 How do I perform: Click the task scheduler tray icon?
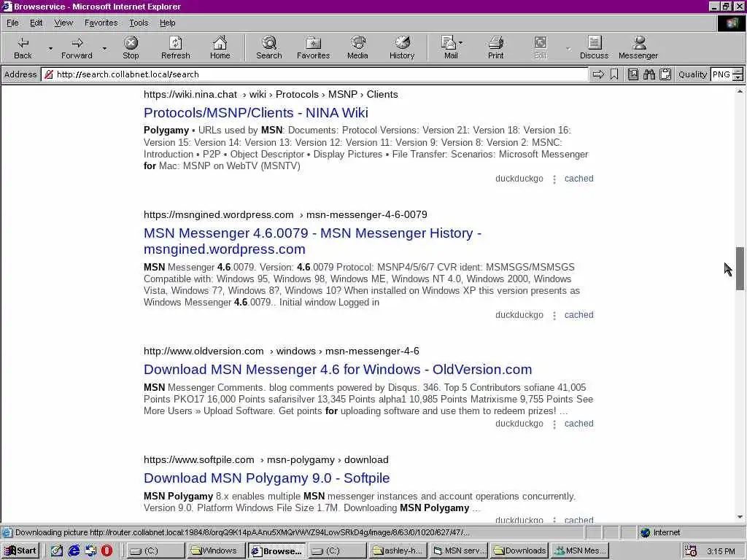(690, 551)
